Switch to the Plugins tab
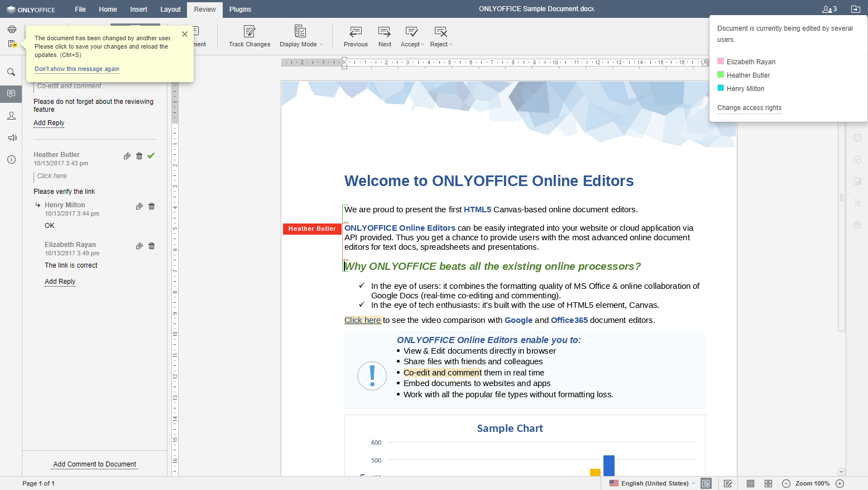The width and height of the screenshot is (868, 490). [x=240, y=9]
